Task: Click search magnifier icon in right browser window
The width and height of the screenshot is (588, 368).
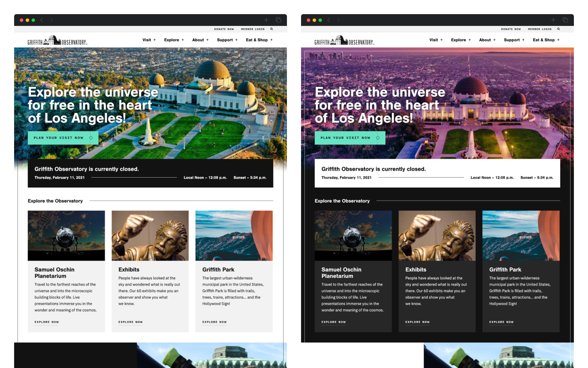Action: tap(559, 29)
